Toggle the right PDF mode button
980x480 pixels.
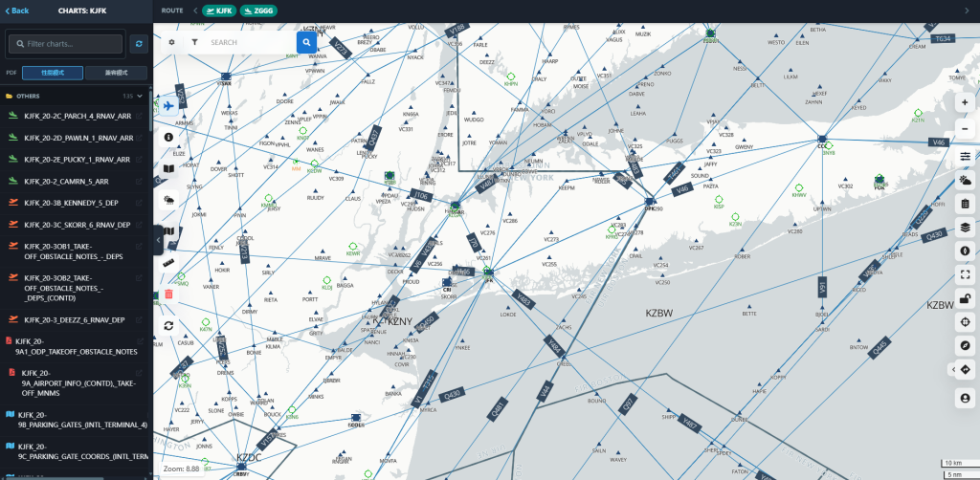pos(116,73)
